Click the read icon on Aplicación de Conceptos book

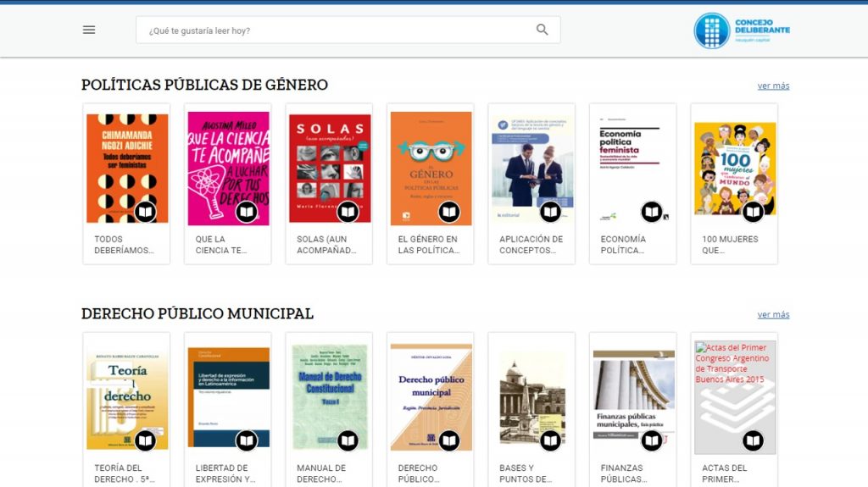[x=550, y=212]
